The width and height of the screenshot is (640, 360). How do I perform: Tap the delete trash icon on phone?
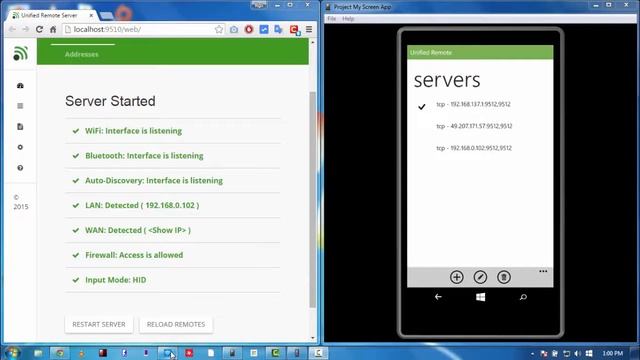click(x=504, y=277)
